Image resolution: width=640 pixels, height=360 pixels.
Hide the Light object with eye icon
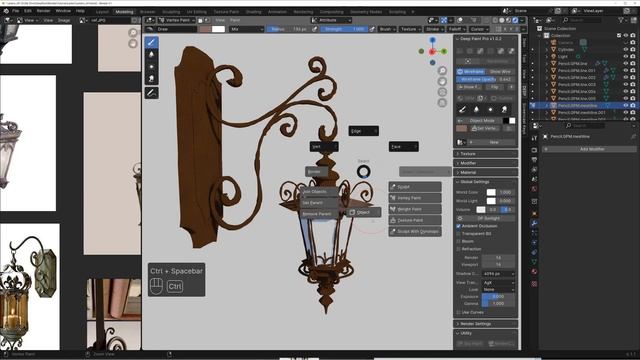625,56
